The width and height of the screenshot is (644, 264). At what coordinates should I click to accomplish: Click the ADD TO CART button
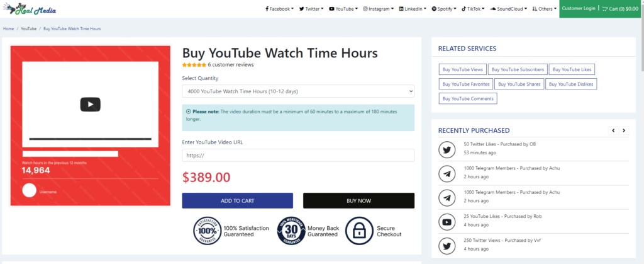tap(237, 200)
